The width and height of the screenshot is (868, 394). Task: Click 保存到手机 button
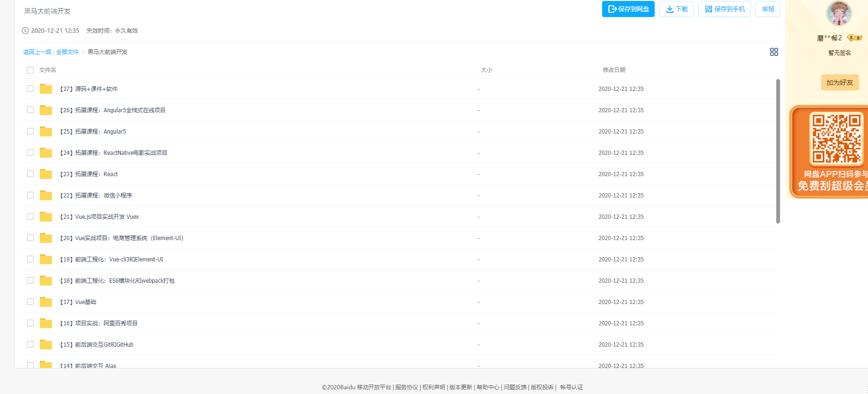coord(724,9)
